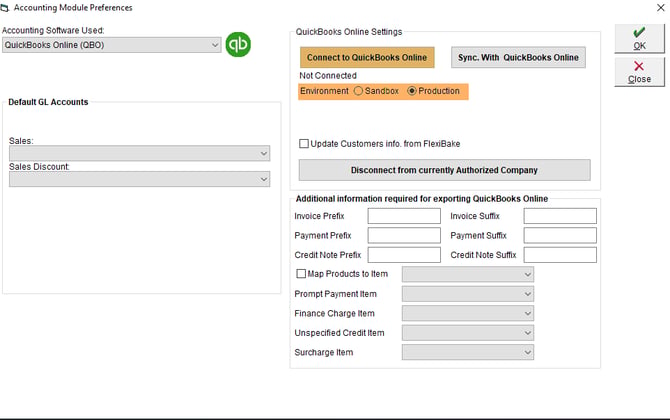Click the Close button with the red X

[x=639, y=72]
